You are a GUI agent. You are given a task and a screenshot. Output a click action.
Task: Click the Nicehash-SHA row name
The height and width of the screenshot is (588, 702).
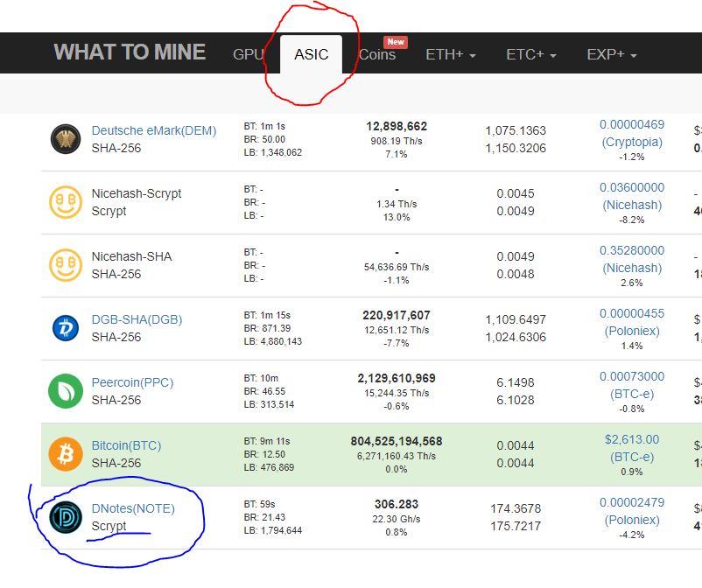tap(131, 257)
